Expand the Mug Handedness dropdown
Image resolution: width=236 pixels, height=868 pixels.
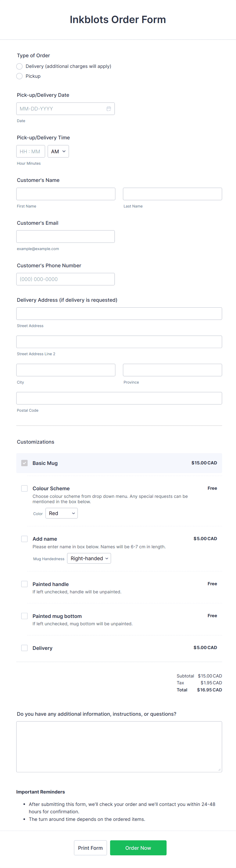click(x=89, y=558)
